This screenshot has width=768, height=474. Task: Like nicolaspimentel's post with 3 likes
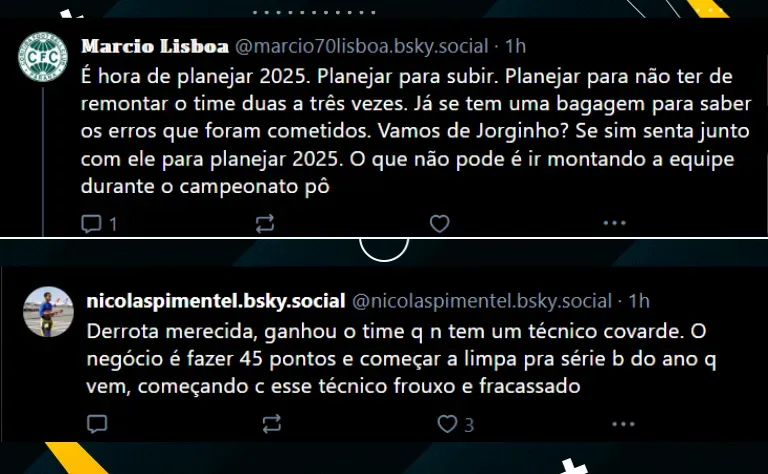click(x=447, y=424)
